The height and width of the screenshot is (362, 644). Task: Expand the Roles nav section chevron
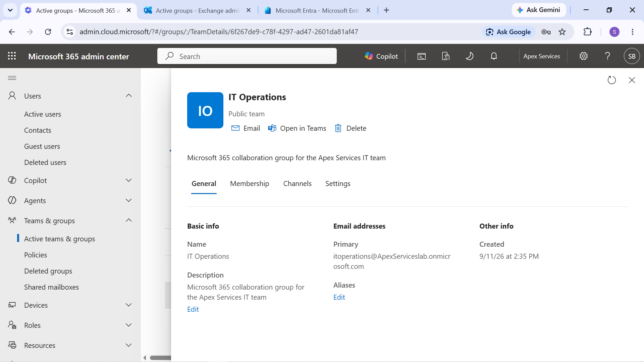tap(129, 325)
